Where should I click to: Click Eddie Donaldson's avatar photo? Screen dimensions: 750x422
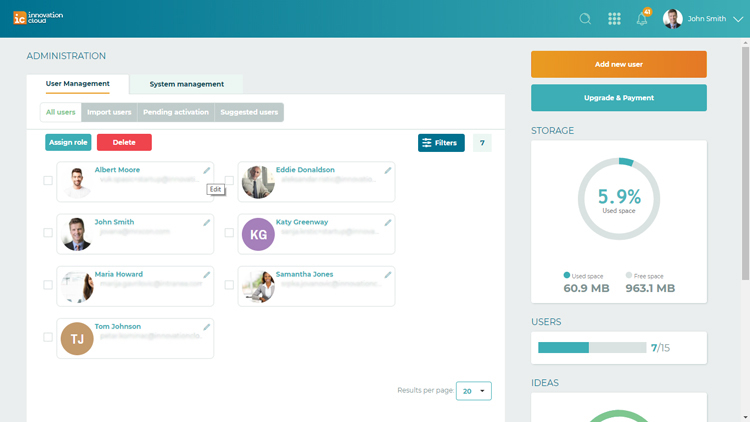pyautogui.click(x=258, y=182)
